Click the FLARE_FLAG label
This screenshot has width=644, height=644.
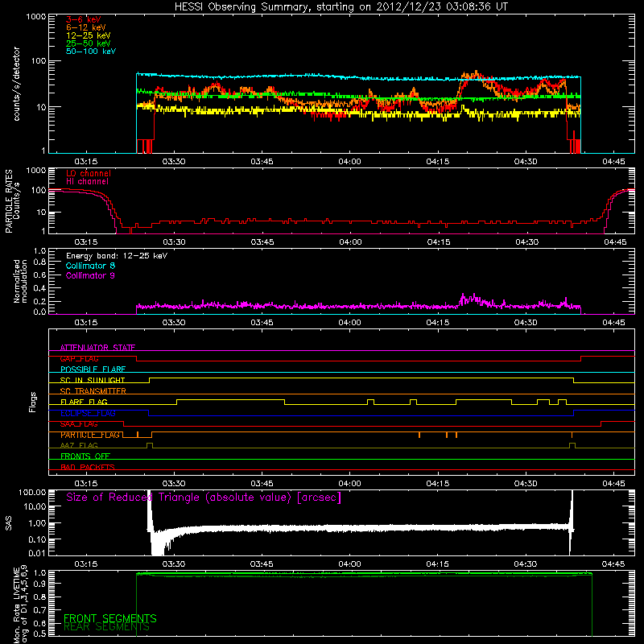click(84, 402)
